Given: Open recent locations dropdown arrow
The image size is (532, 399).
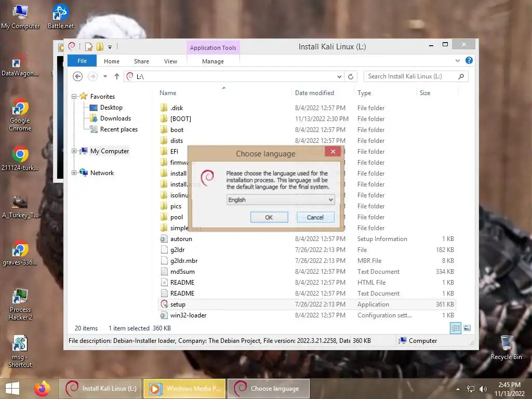Looking at the screenshot, I should pyautogui.click(x=105, y=77).
